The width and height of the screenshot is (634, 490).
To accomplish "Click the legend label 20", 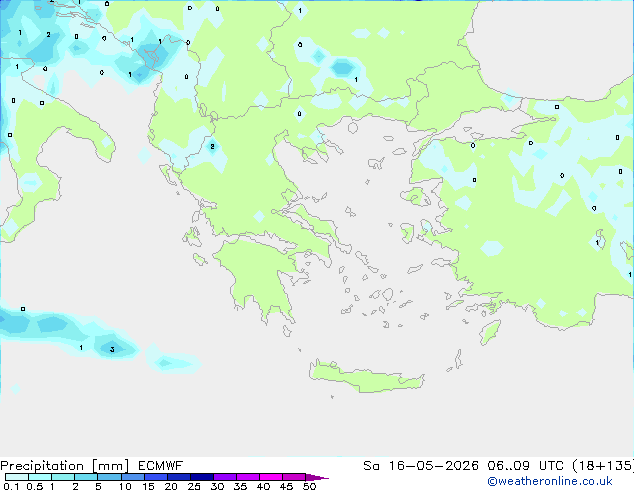I will (x=171, y=486).
